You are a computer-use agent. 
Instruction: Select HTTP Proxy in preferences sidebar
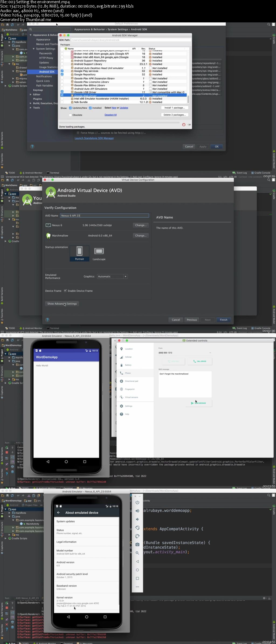[46, 58]
